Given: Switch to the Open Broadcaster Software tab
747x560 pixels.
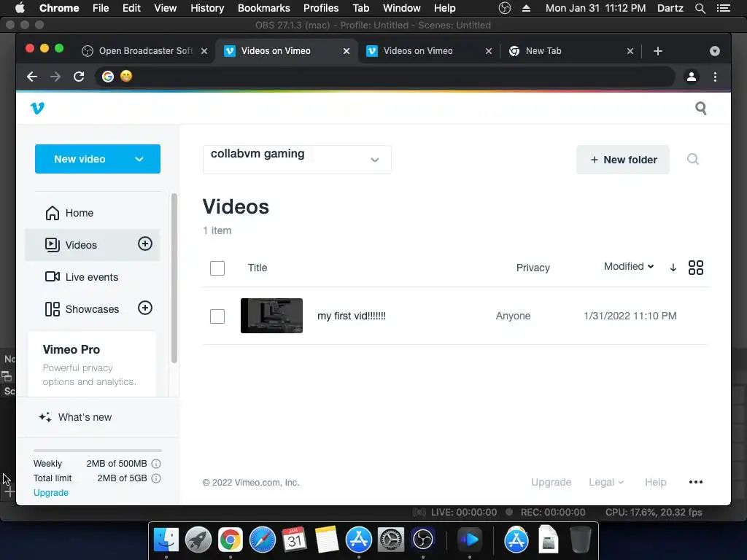Looking at the screenshot, I should [144, 51].
